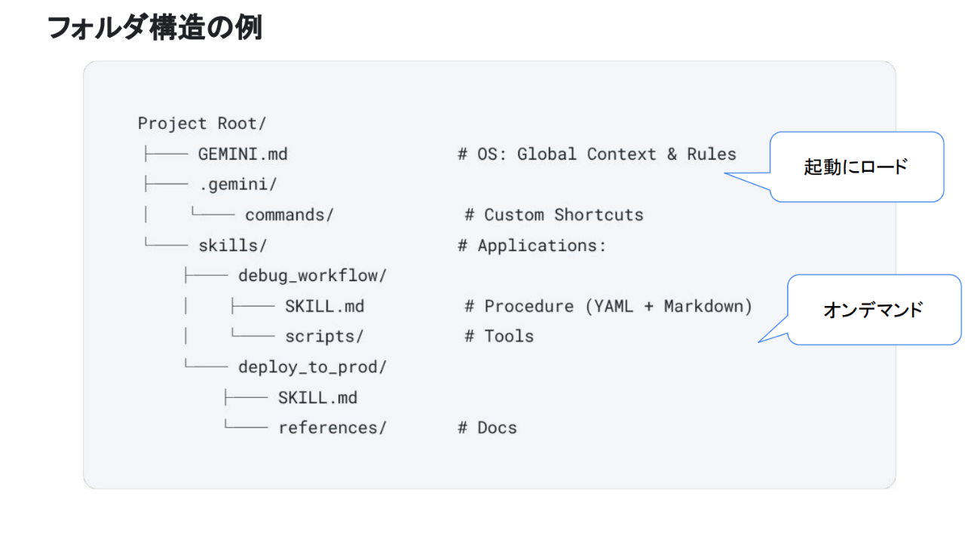
Task: Click SKILL.md under deploy_to_prod
Action: (317, 397)
